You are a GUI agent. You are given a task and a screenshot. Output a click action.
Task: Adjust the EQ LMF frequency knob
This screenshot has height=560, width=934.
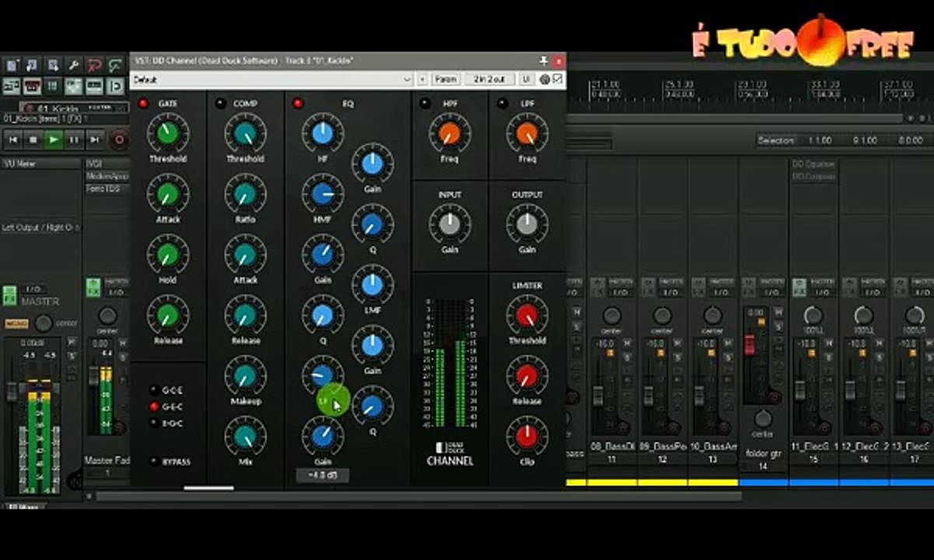pos(373,285)
